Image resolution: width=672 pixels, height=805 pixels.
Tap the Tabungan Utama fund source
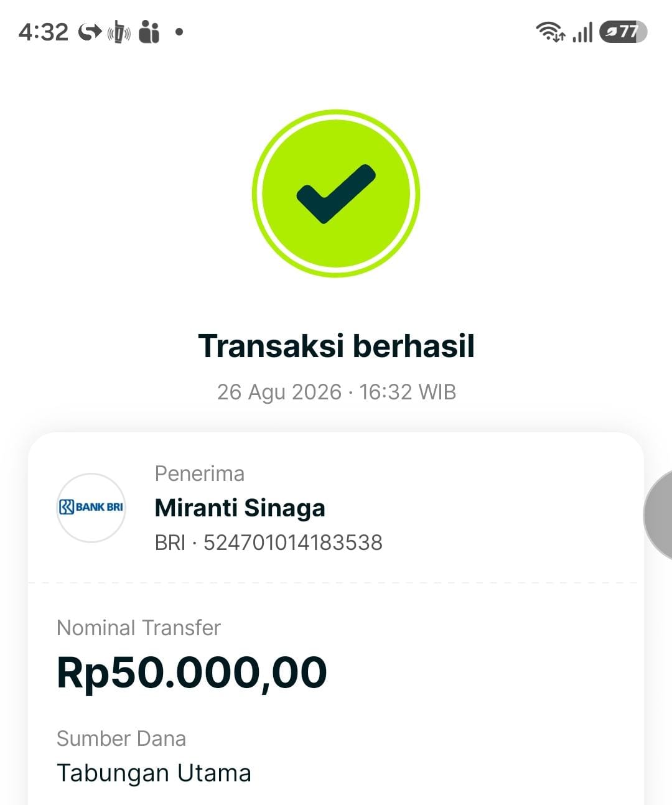point(154,773)
